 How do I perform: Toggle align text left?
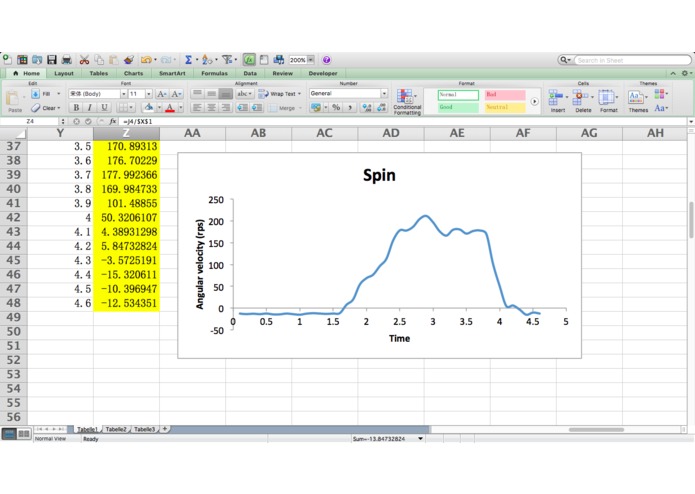click(197, 107)
